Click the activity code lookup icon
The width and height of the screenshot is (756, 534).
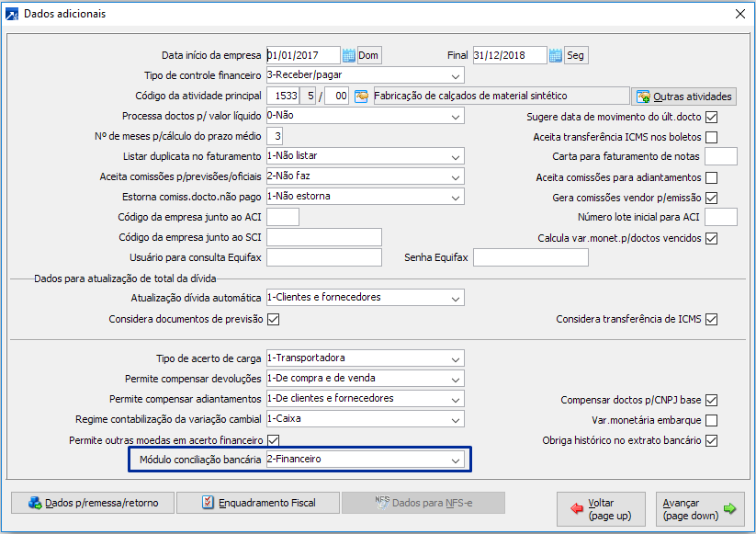click(361, 96)
